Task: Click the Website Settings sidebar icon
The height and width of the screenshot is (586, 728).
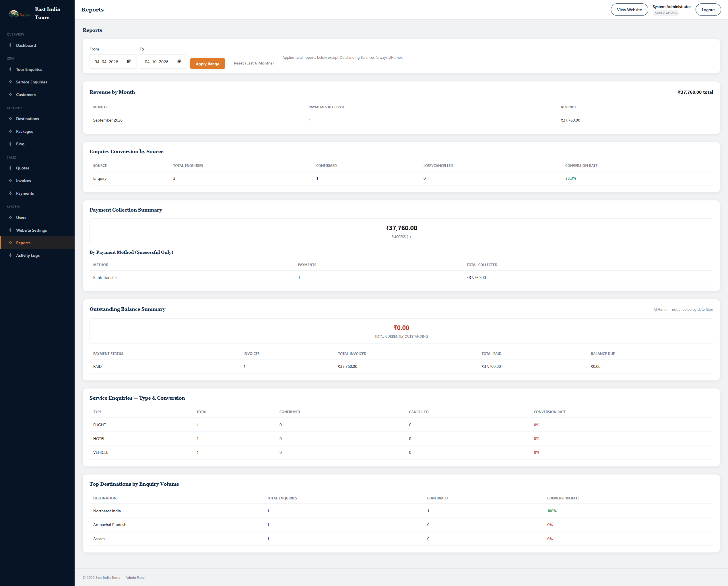Action: click(10, 230)
